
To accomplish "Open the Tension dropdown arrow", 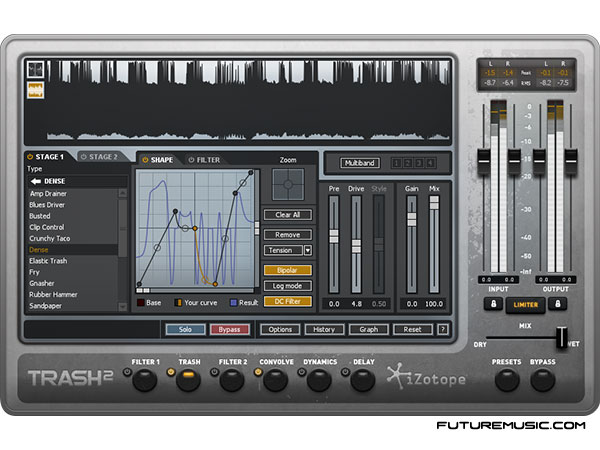I will pos(308,250).
